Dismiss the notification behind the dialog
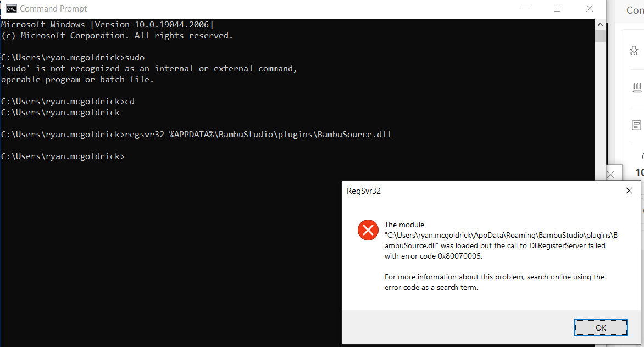This screenshot has width=644, height=347. tap(610, 173)
